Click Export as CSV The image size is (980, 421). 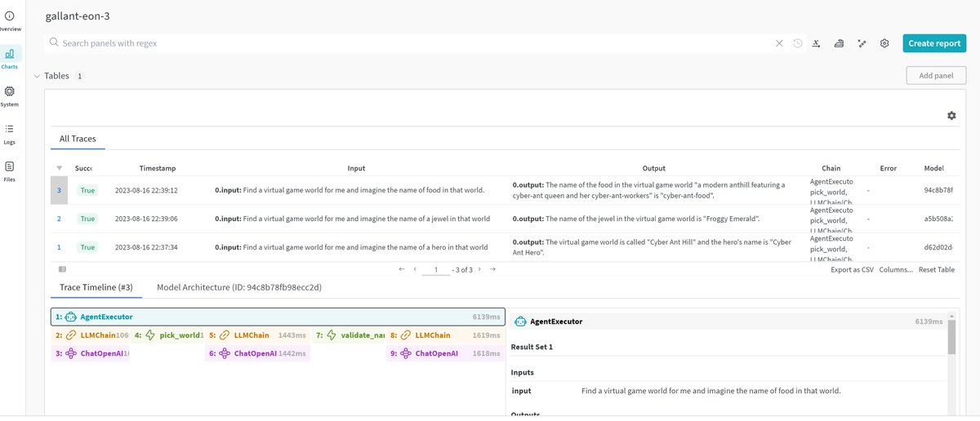(852, 269)
